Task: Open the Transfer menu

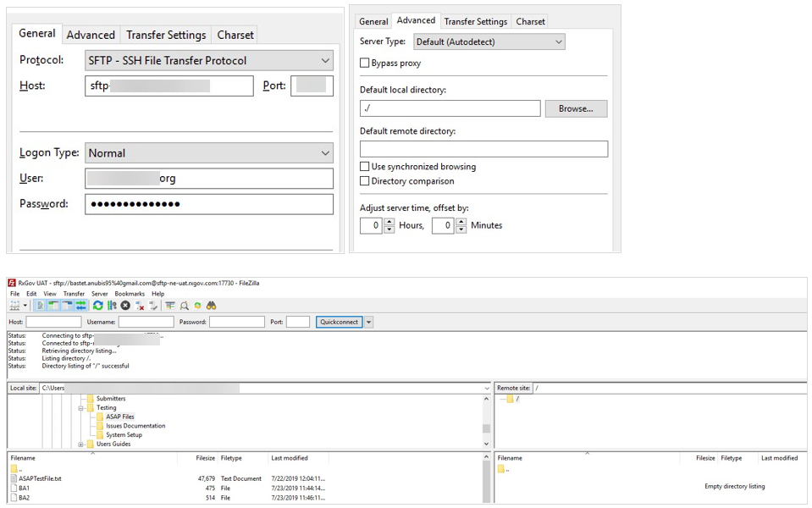Action: point(74,294)
